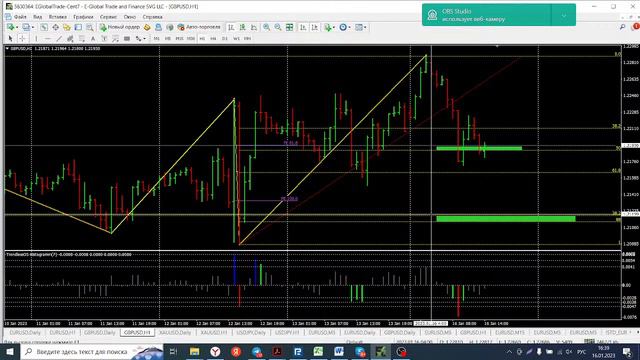Viewport: 640px width, 360px height.
Task: Toggle the Авто-торговля button
Action: (x=199, y=27)
